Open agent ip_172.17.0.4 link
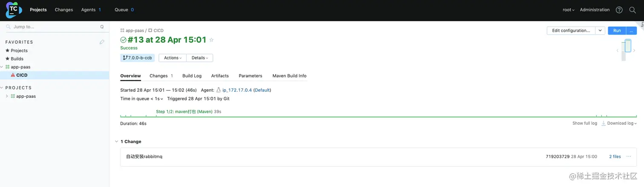Viewport: 644px width, 187px height. click(237, 90)
